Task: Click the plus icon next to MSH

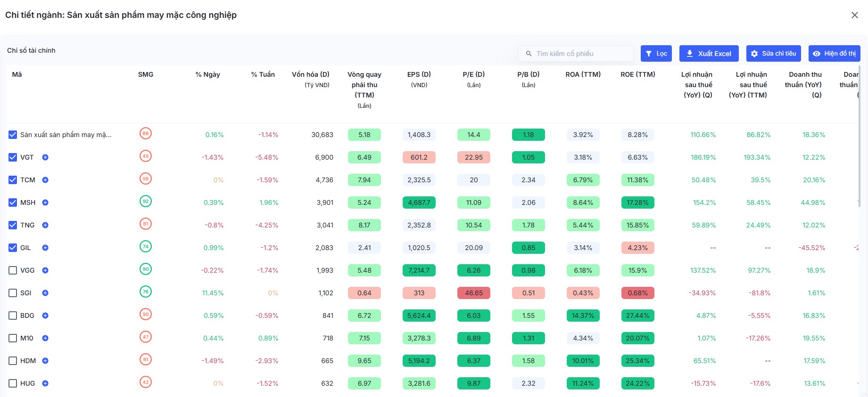Action: pos(45,203)
